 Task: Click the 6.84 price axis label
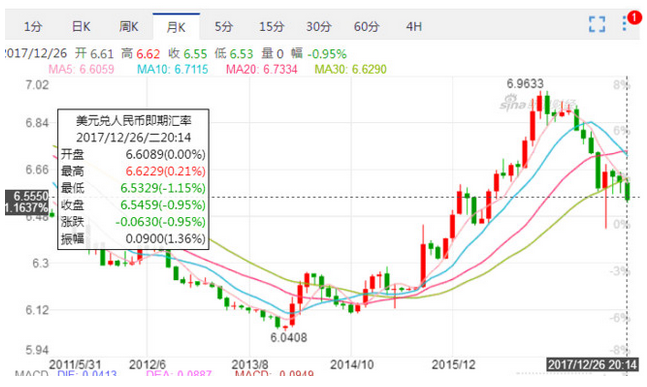[x=37, y=123]
